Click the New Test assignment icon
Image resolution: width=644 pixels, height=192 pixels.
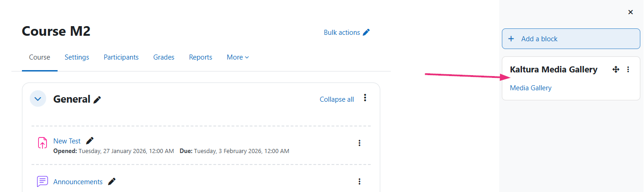click(x=42, y=143)
